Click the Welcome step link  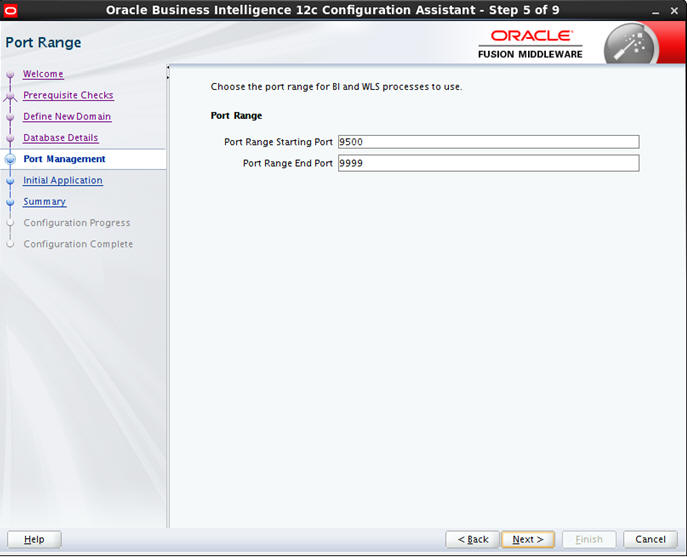coord(43,74)
